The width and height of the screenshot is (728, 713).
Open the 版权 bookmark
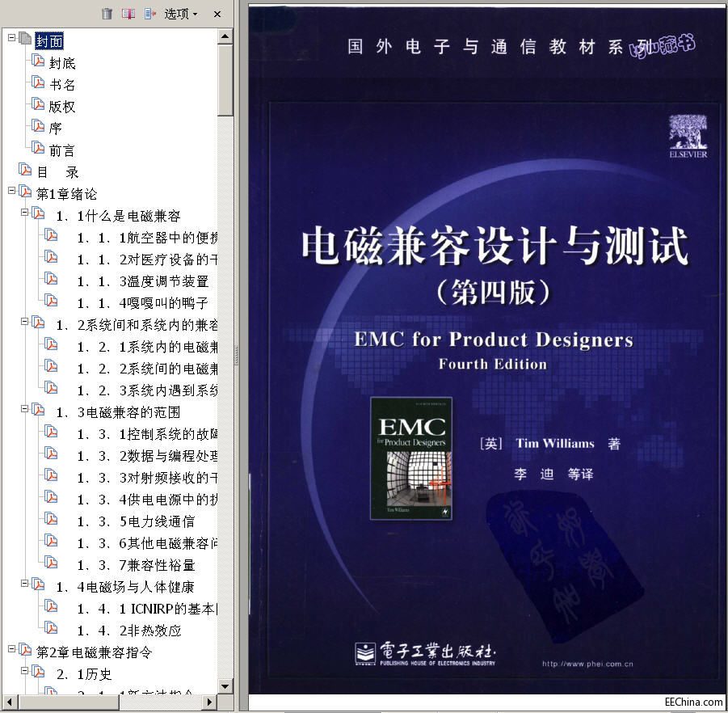(62, 107)
